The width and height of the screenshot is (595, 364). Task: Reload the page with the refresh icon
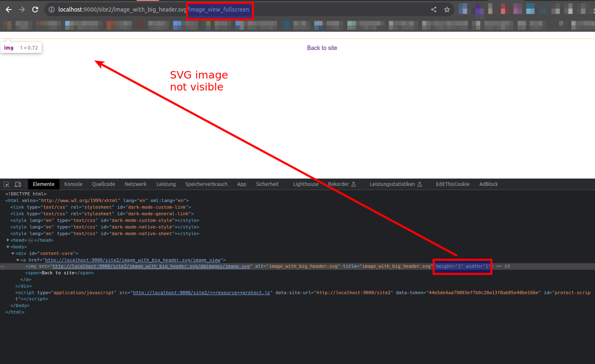coord(35,10)
